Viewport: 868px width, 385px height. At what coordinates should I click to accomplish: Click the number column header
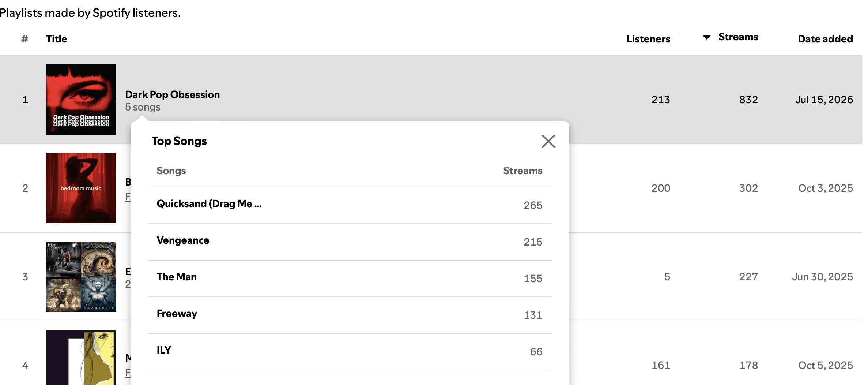click(25, 39)
